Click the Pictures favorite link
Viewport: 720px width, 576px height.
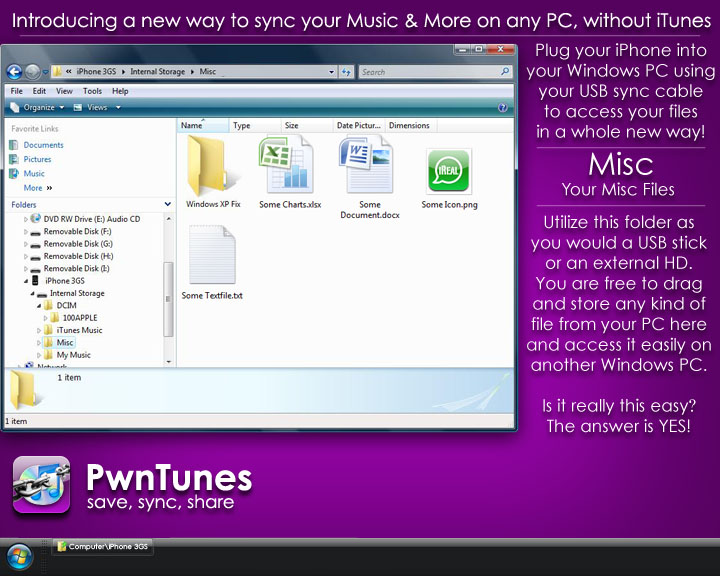(37, 159)
